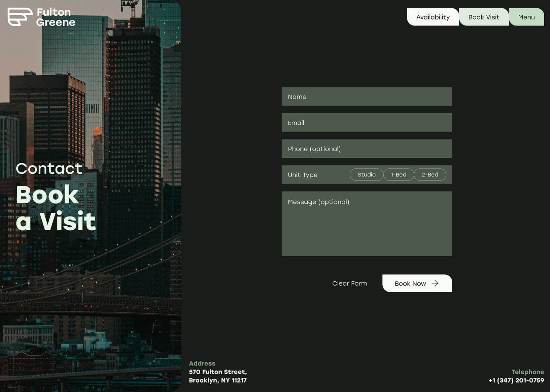Image resolution: width=550 pixels, height=392 pixels.
Task: Click the Fulton Greene logo icon
Action: [x=20, y=17]
